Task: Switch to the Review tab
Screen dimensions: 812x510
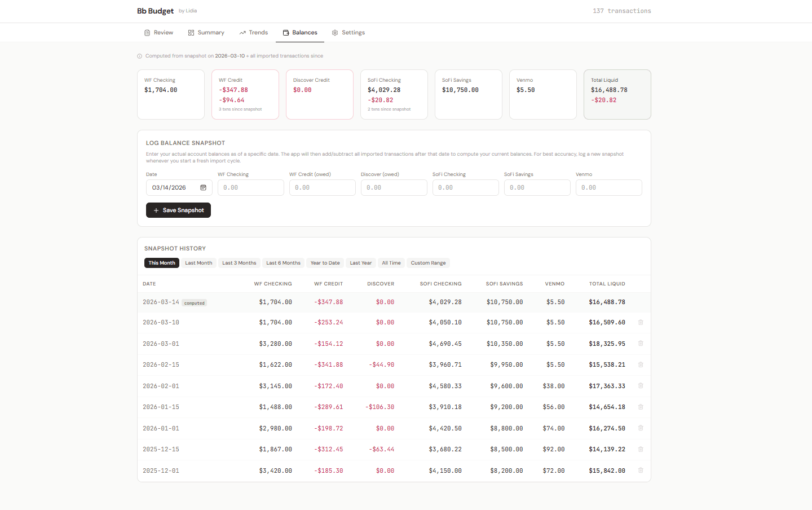Action: [x=158, y=32]
